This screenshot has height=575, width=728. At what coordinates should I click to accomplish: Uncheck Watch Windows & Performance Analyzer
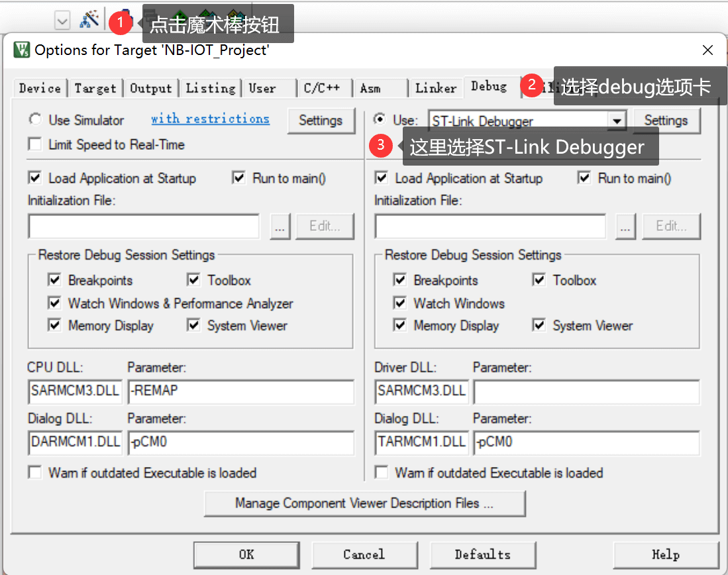tap(55, 303)
